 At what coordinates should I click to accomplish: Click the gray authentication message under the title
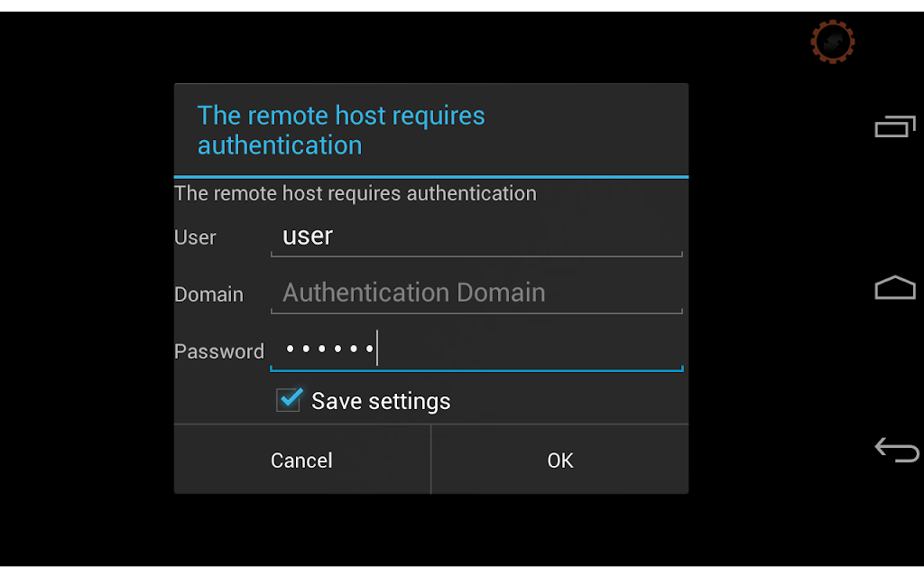pyautogui.click(x=356, y=193)
